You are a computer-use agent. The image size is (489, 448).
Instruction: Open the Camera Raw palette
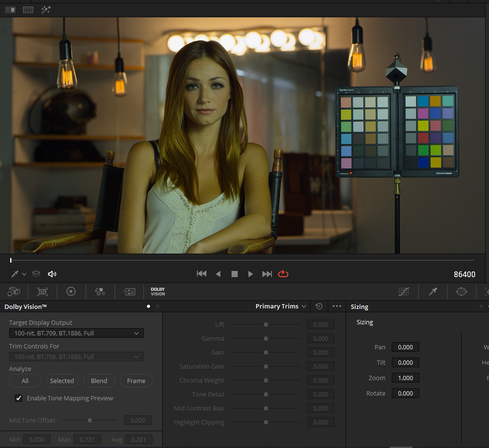pos(13,292)
